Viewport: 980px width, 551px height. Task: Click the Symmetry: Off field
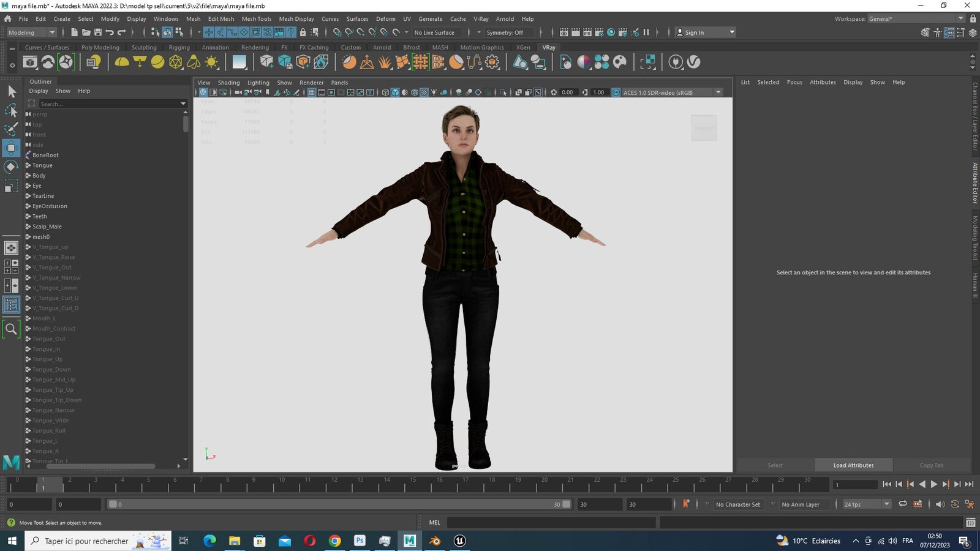[x=508, y=32]
